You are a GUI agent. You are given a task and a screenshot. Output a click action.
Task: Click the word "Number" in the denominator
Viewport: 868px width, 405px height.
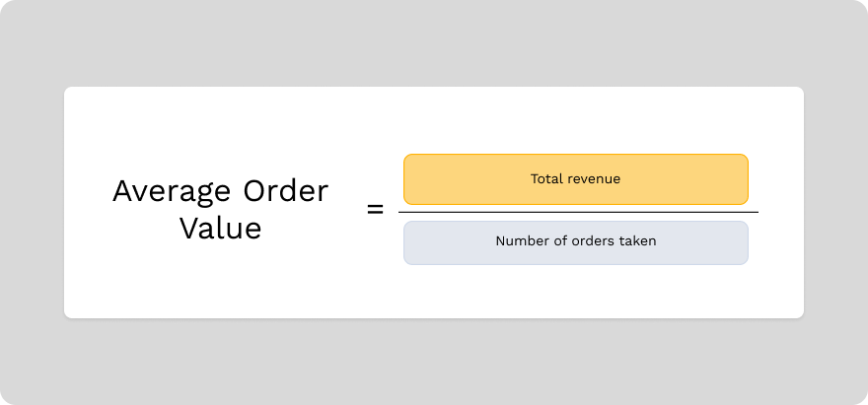(x=520, y=241)
